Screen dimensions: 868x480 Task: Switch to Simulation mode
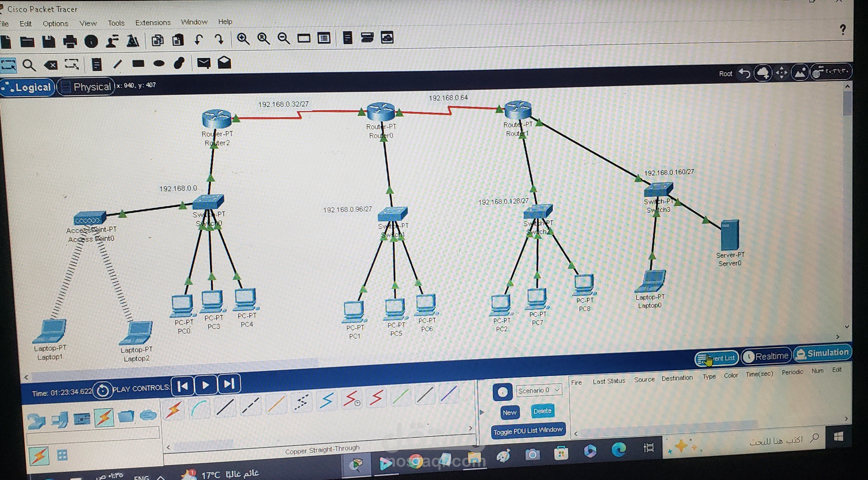[x=822, y=353]
